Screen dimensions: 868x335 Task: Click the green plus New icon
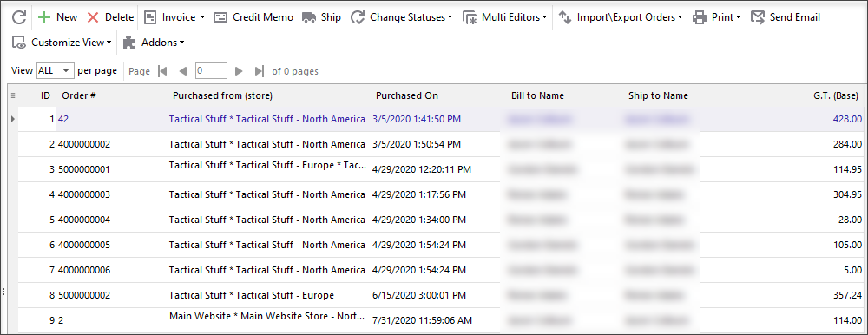coord(44,17)
